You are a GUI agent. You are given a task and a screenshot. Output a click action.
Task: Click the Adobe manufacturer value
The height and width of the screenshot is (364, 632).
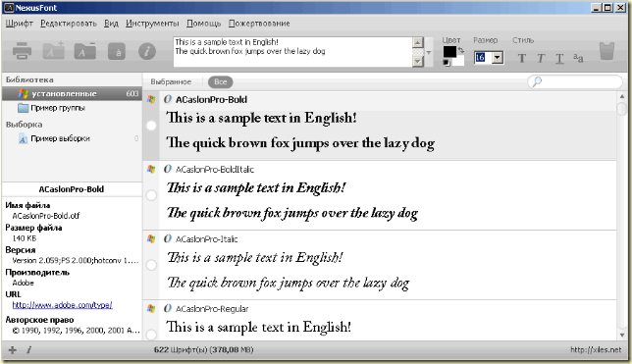pos(23,283)
